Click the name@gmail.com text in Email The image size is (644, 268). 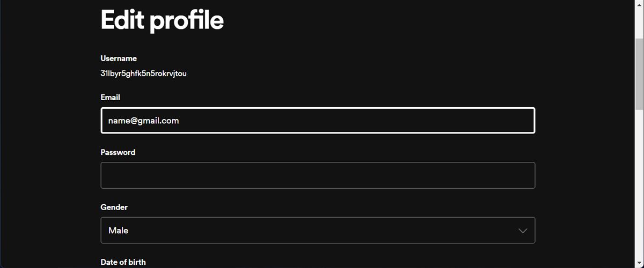click(x=143, y=121)
